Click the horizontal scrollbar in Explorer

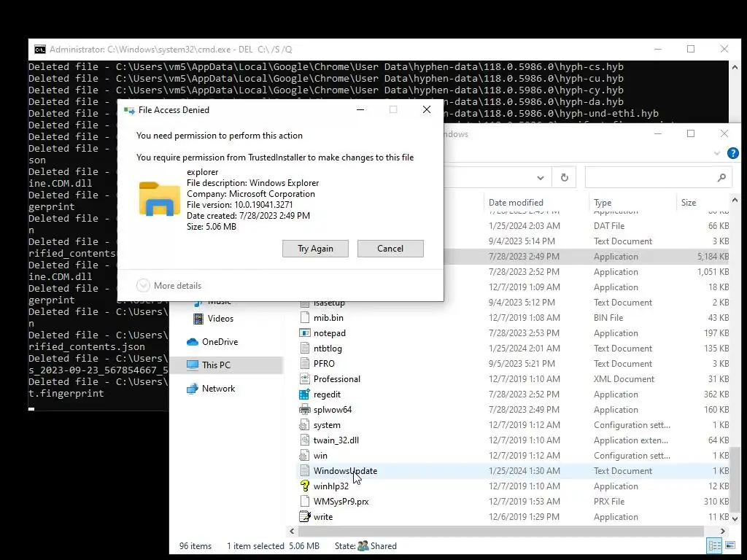(x=500, y=531)
